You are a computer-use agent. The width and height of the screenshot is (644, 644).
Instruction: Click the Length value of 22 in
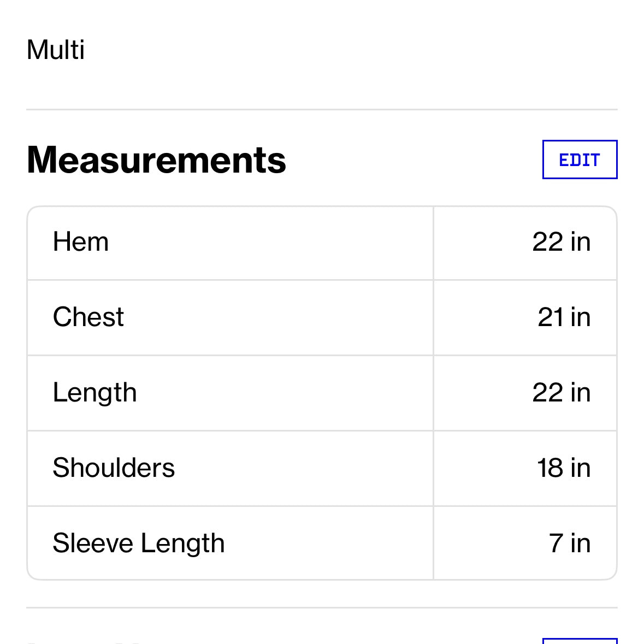(x=562, y=393)
